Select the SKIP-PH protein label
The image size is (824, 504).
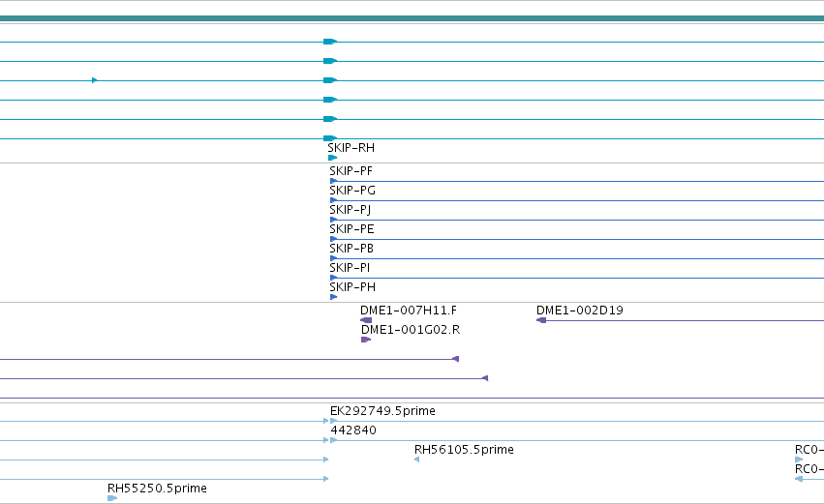pyautogui.click(x=352, y=287)
